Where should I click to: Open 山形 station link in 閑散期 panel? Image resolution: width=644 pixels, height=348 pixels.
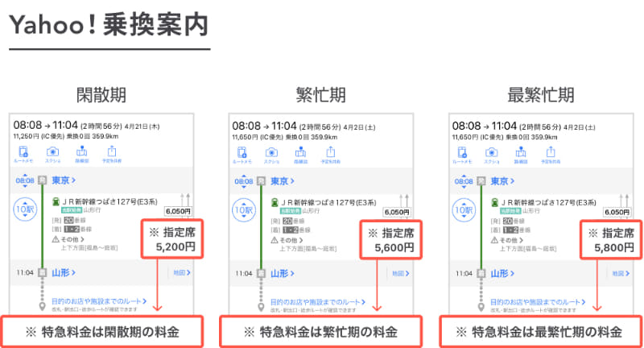(x=64, y=272)
